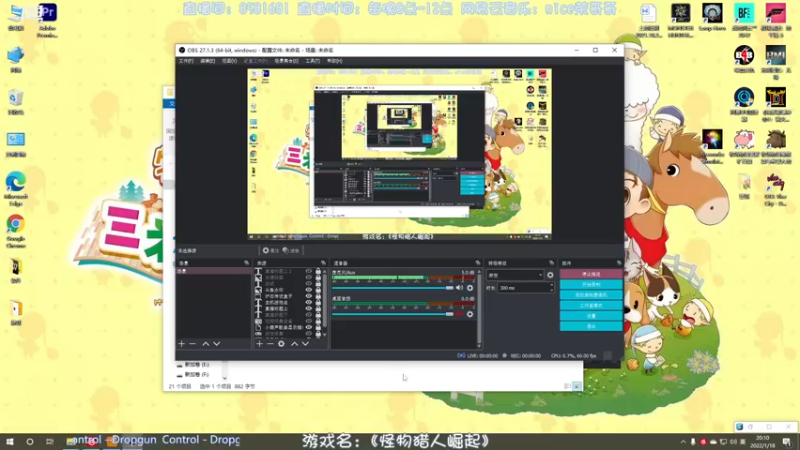Move selected source down in the Sources list

[x=305, y=344]
